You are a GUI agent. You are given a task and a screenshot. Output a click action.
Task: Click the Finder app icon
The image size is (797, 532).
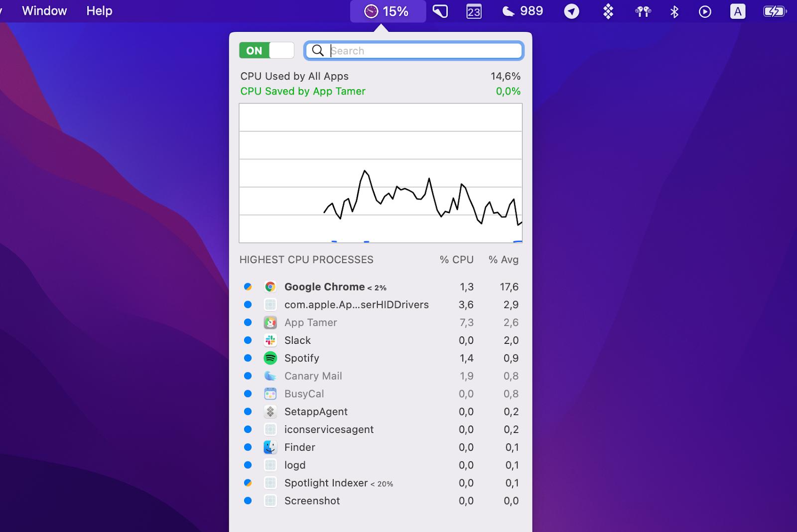coord(270,447)
